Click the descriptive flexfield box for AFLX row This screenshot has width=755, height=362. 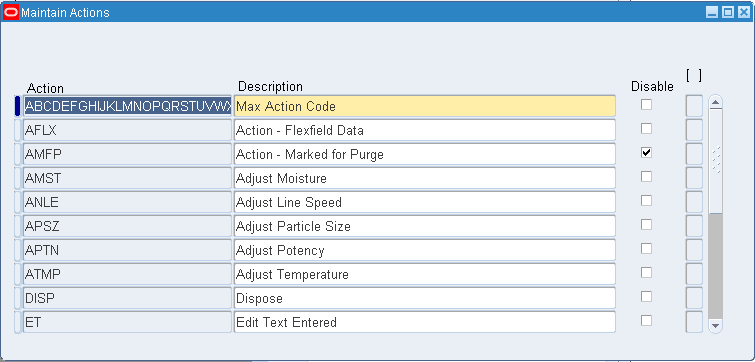click(x=694, y=130)
